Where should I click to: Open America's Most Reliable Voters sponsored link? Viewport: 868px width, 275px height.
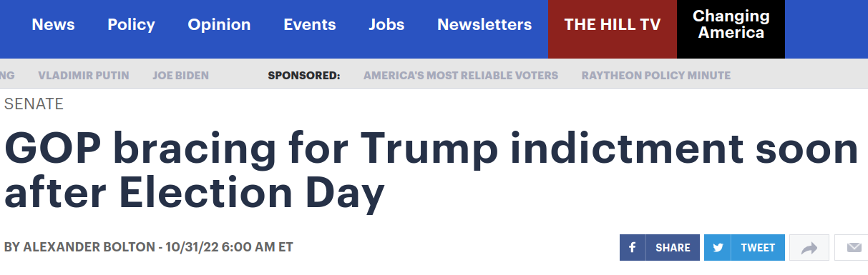pos(461,75)
